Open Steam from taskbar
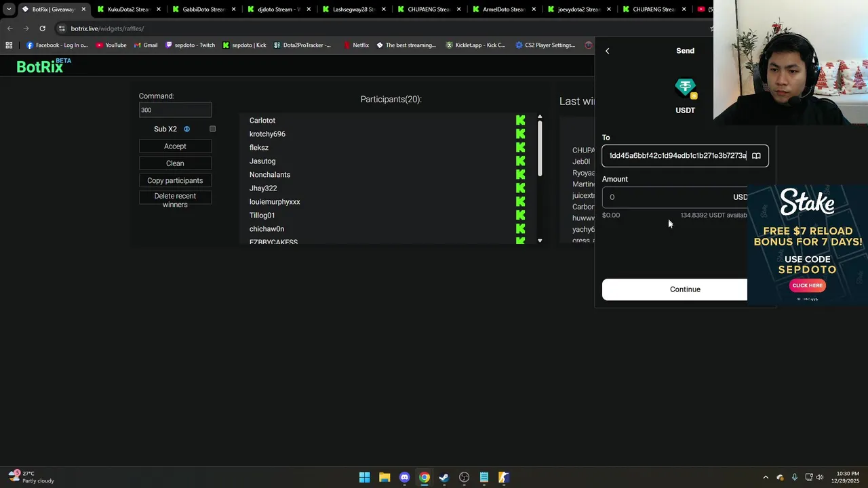This screenshot has width=868, height=488. 444,477
